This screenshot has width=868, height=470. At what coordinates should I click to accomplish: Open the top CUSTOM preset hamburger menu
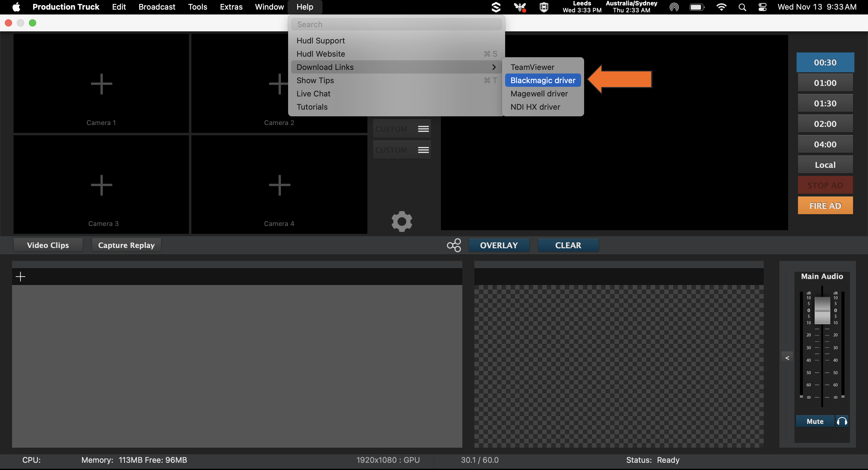(423, 128)
